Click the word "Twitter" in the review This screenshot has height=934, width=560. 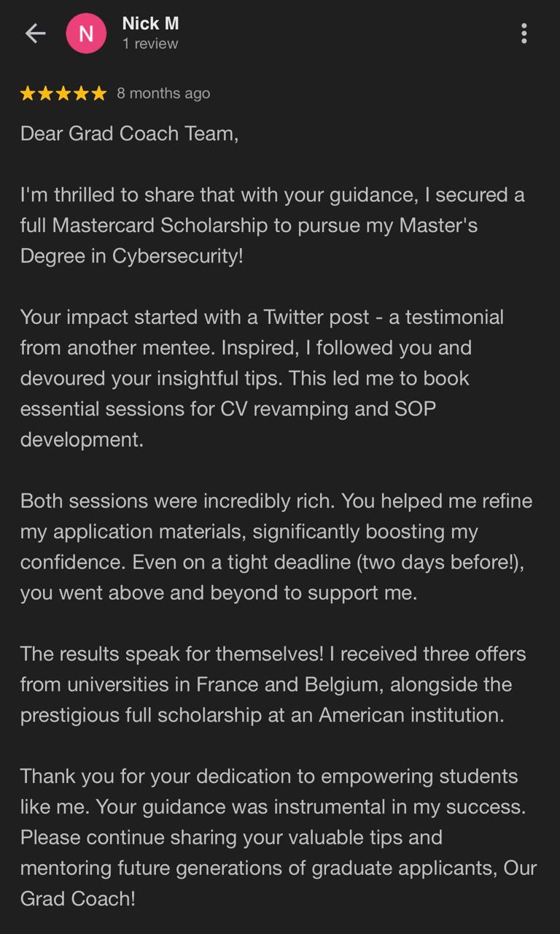coord(300,317)
